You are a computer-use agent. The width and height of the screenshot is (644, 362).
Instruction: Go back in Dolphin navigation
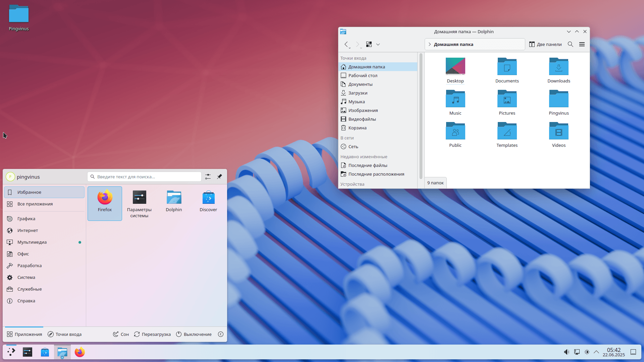tap(346, 44)
